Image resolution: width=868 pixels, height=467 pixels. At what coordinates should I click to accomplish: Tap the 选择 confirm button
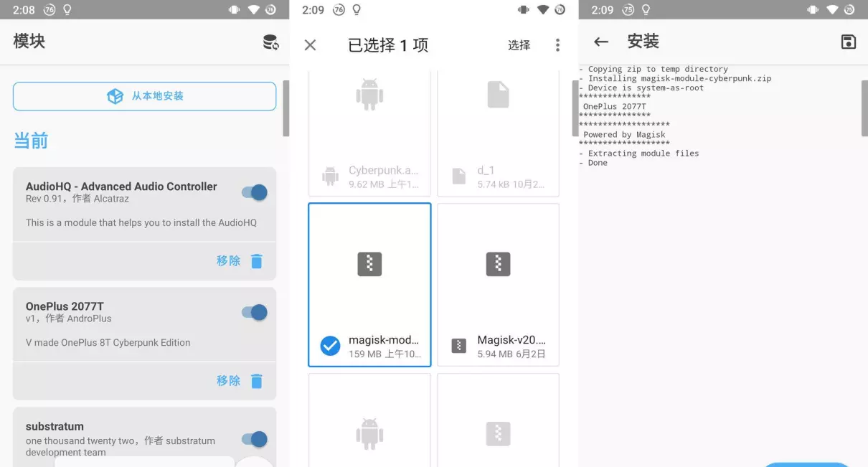pyautogui.click(x=519, y=45)
